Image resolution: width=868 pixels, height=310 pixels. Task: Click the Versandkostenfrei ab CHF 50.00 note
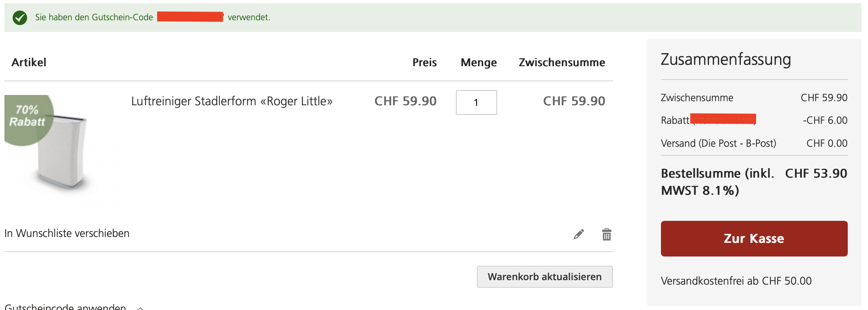pyautogui.click(x=736, y=281)
